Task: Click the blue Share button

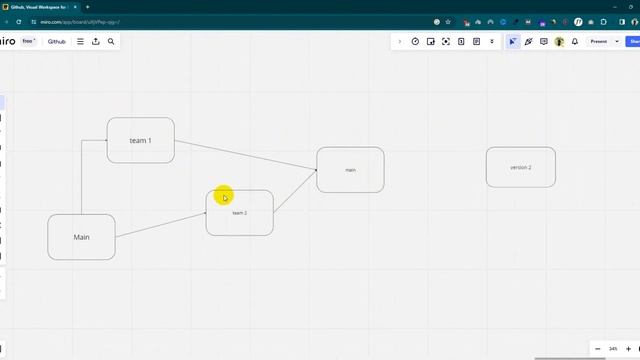Action: 633,42
